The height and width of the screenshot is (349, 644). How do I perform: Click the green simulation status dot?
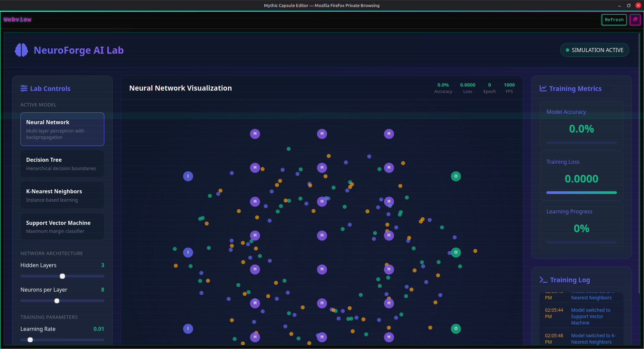click(x=567, y=50)
